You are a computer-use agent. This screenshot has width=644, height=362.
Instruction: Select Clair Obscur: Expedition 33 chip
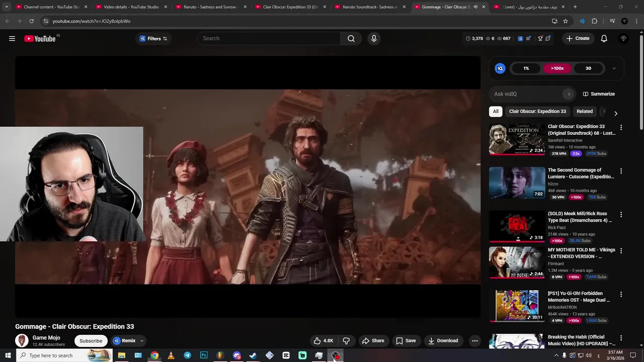[x=537, y=111]
